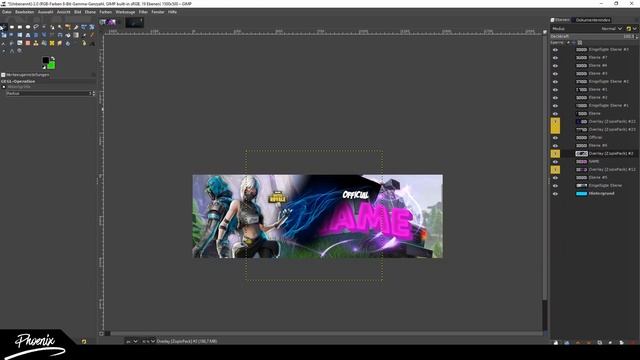This screenshot has width=640, height=360.
Task: Select the Official layer name
Action: (595, 138)
